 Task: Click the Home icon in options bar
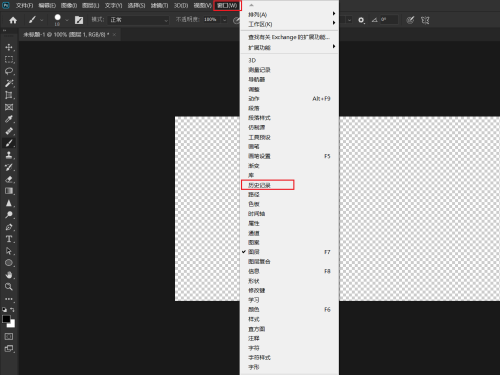(x=13, y=20)
